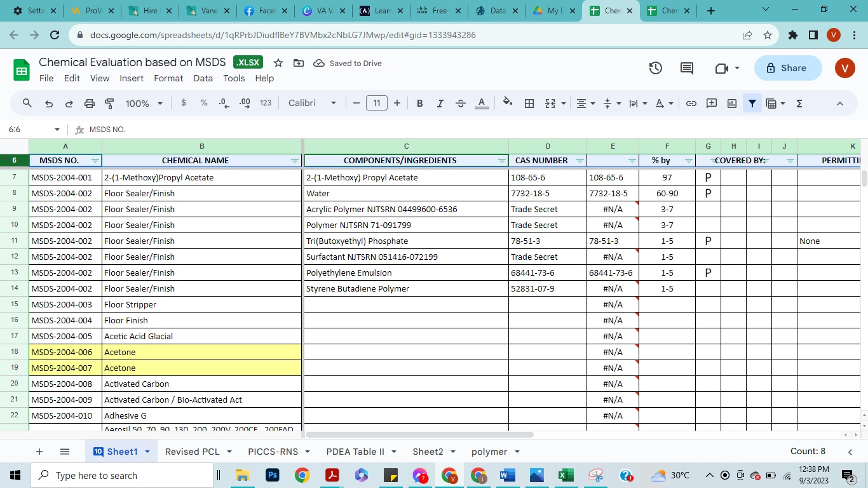Open zoom level 100% dropdown
The width and height of the screenshot is (868, 498).
click(144, 104)
